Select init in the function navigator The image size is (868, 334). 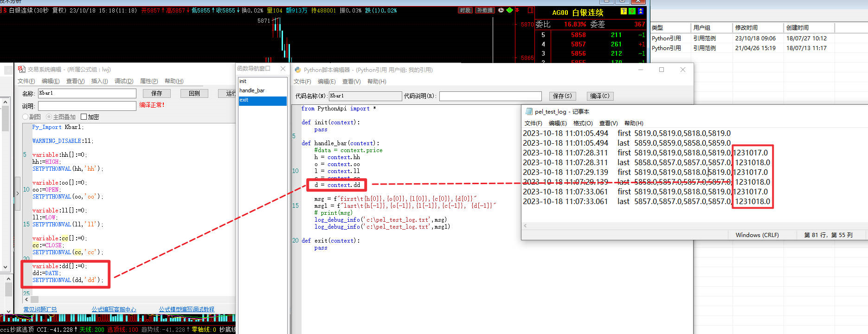coord(263,81)
